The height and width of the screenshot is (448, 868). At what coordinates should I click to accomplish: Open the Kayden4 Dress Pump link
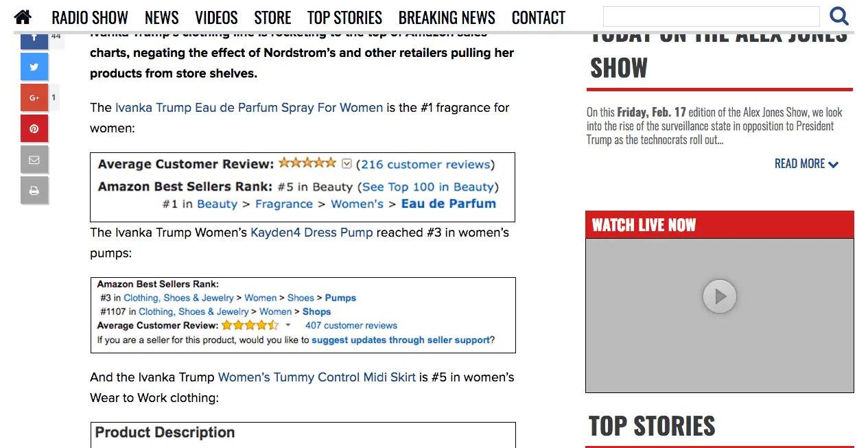pyautogui.click(x=312, y=233)
